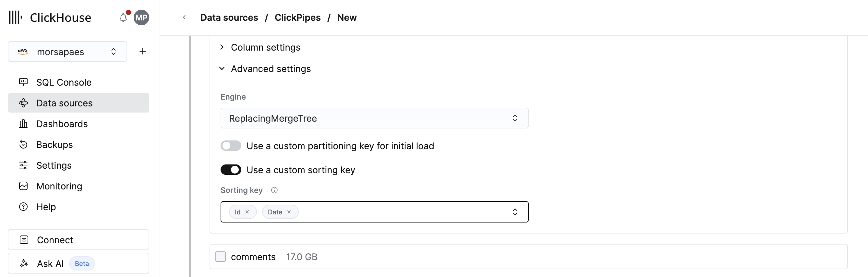Viewport: 868px width, 277px height.
Task: Open the Dashboards panel icon
Action: 23,124
